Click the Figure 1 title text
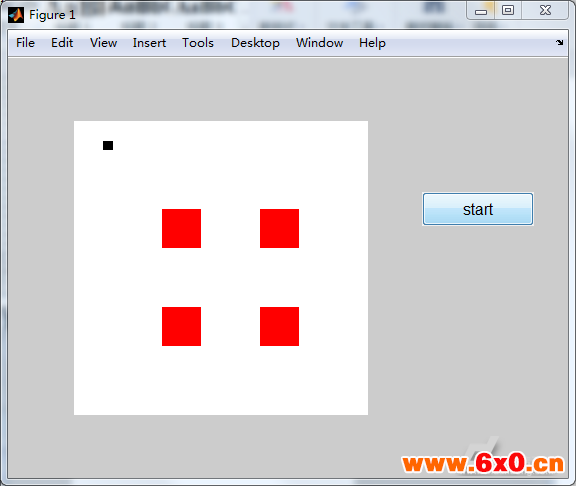 (52, 15)
